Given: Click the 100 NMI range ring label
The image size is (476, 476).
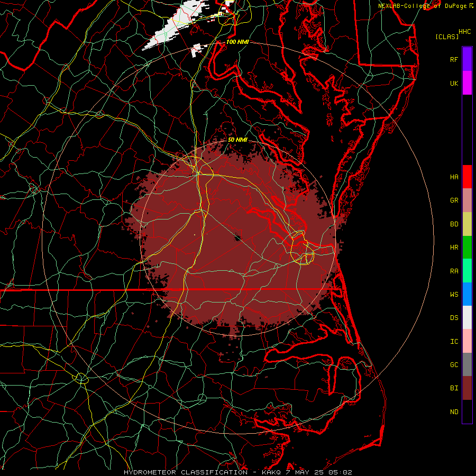Looking at the screenshot, I should 237,42.
